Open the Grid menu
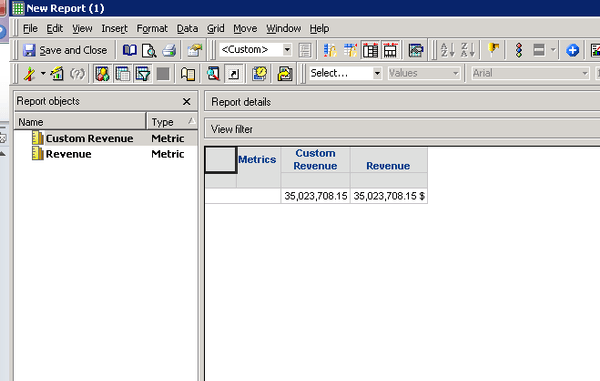This screenshot has height=381, width=600. 215,29
